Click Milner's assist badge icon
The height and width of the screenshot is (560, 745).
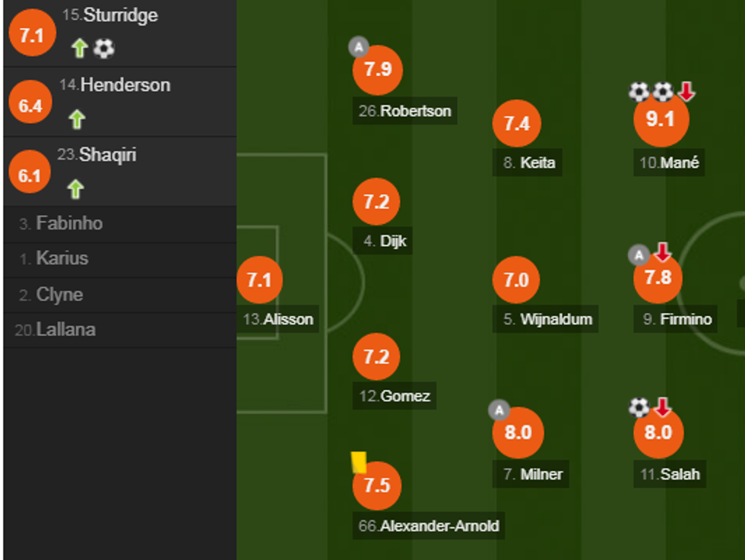tap(499, 411)
